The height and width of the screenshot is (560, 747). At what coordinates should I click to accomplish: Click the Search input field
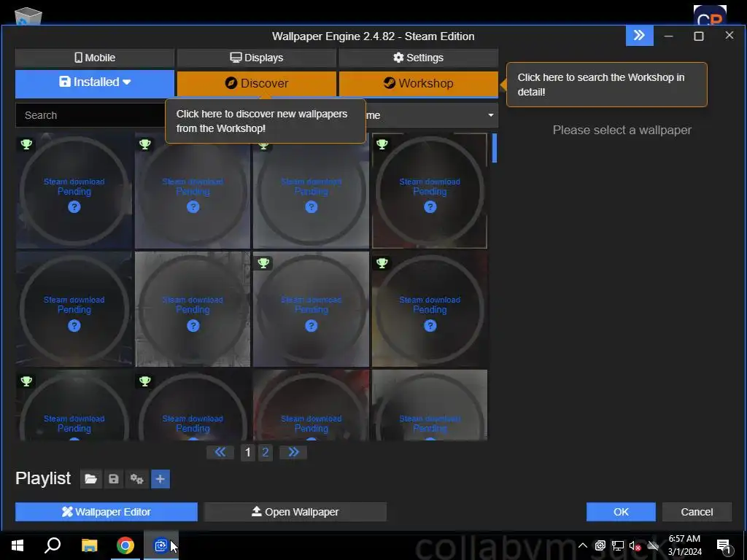coord(90,115)
